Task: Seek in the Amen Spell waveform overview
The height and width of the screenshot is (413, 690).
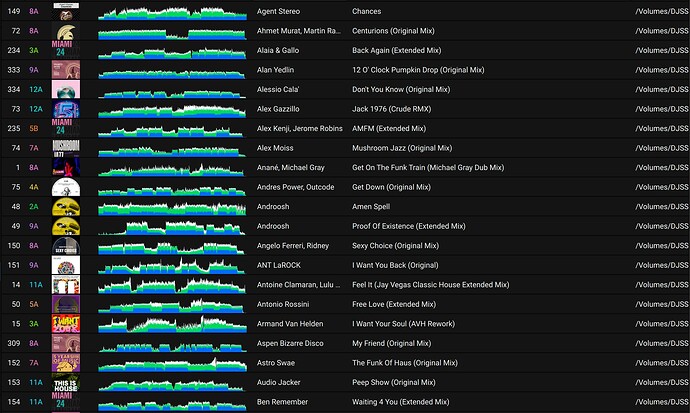Action: point(173,207)
